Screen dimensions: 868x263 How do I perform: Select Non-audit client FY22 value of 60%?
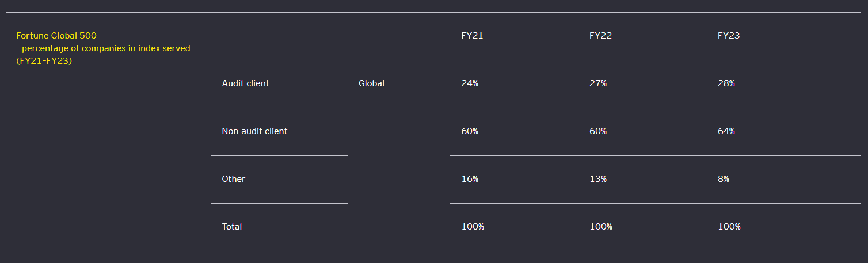pos(598,131)
